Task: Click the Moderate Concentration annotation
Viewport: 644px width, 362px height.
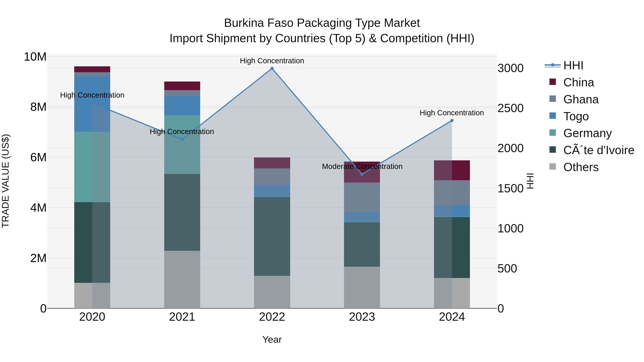Action: pyautogui.click(x=362, y=166)
